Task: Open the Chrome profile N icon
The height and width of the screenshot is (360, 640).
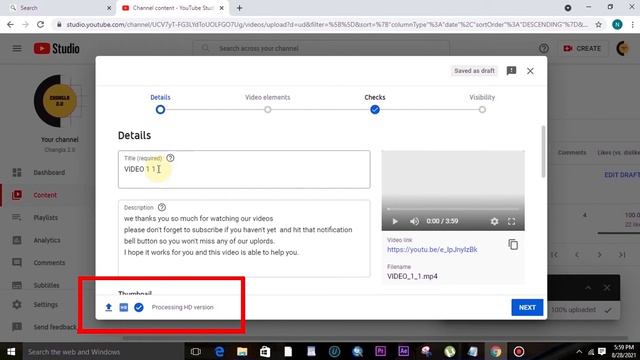Action: pos(617,24)
